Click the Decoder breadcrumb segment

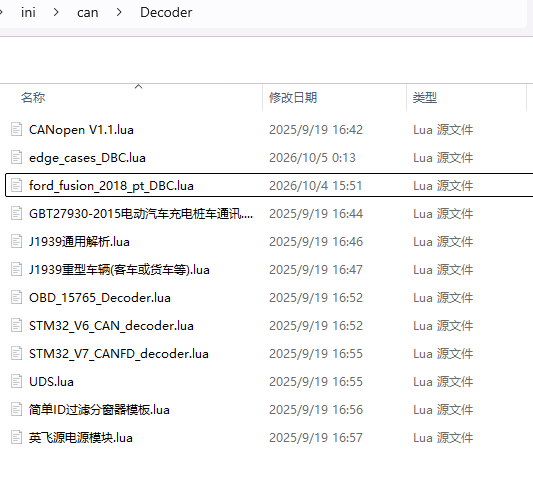click(166, 13)
